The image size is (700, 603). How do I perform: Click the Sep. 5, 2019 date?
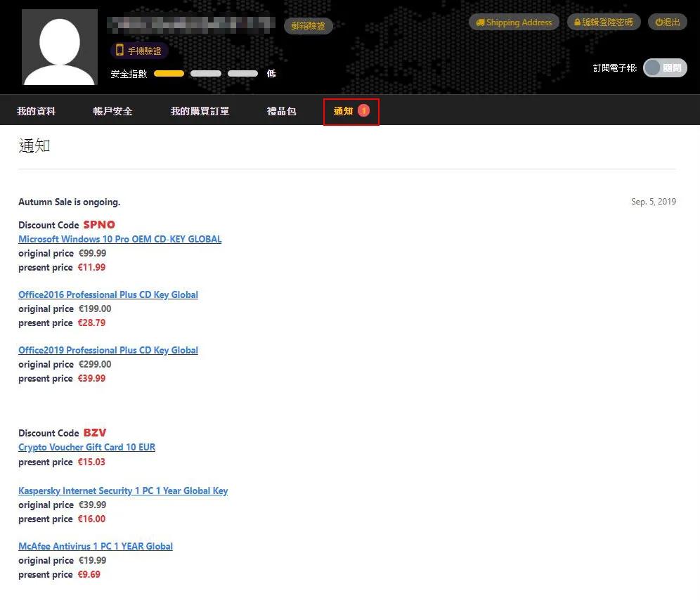(x=654, y=202)
